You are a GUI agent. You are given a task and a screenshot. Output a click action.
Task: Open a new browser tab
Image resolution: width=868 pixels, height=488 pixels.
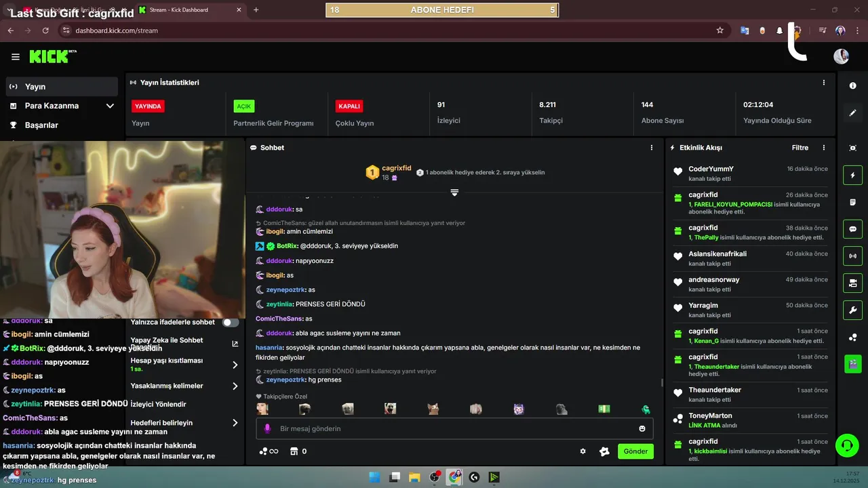(x=256, y=10)
